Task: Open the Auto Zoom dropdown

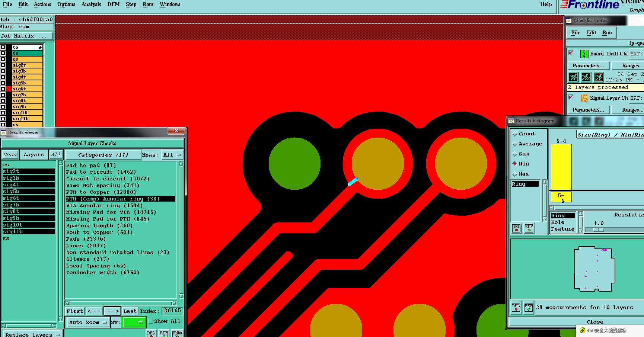Action: pos(87,322)
